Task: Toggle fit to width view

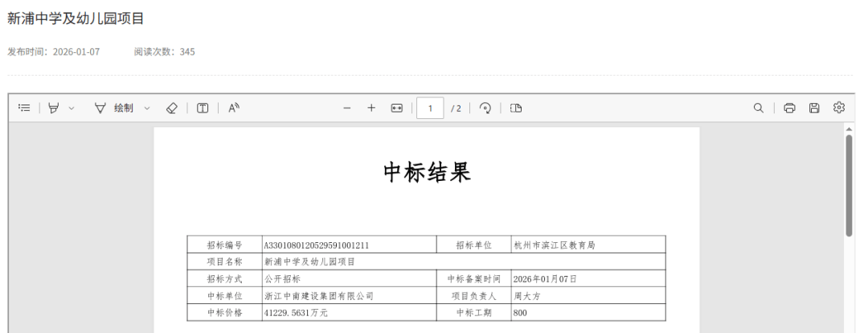Action: [396, 108]
